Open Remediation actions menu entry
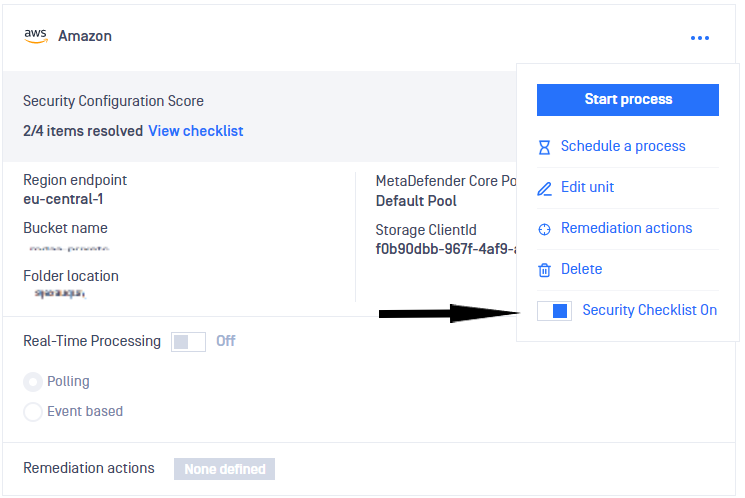This screenshot has width=745, height=498. (626, 228)
